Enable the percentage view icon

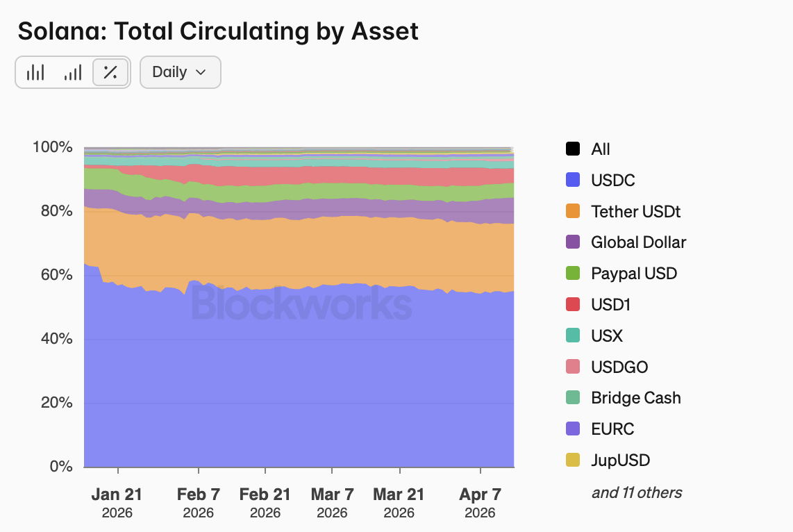coord(110,72)
